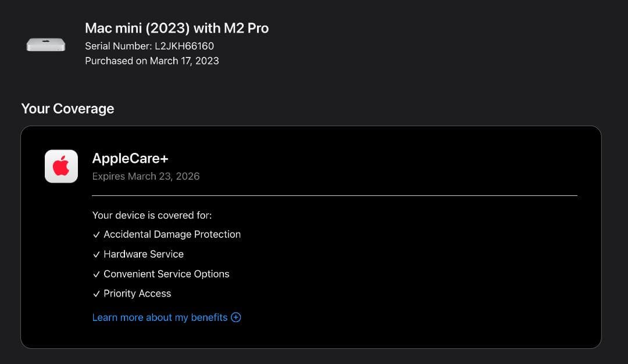Image resolution: width=628 pixels, height=364 pixels.
Task: Click the checkmark beside Hardware Service
Action: click(x=97, y=254)
